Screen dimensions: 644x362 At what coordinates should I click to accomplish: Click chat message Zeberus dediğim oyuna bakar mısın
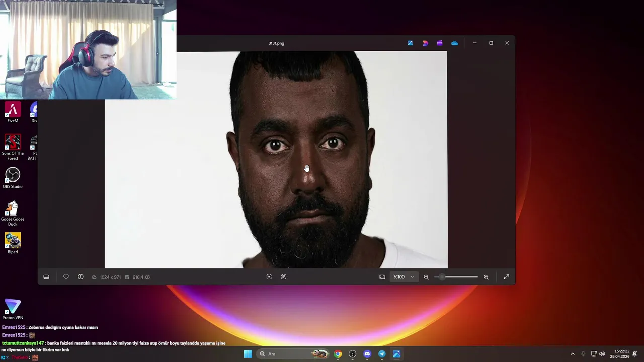click(63, 327)
